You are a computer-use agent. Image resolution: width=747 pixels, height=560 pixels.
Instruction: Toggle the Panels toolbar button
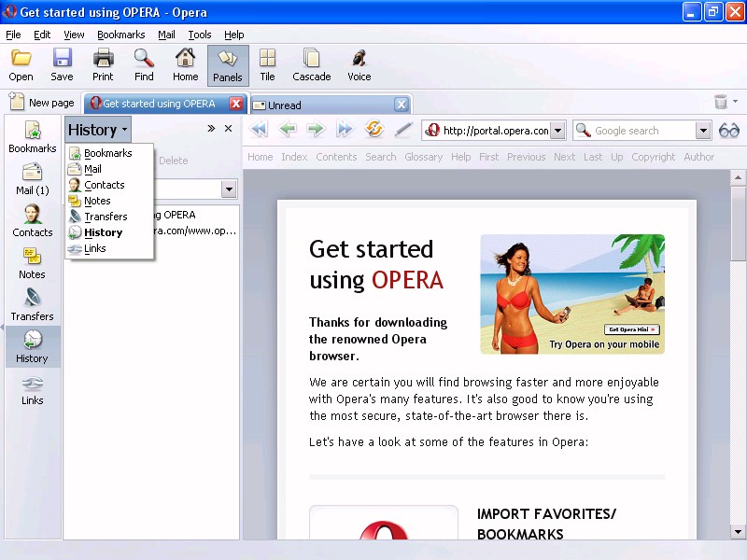tap(228, 65)
